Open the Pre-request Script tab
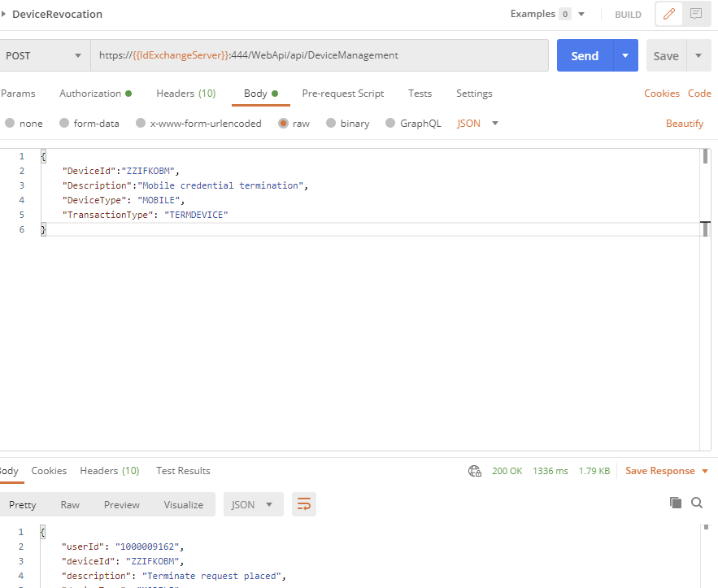 (343, 94)
